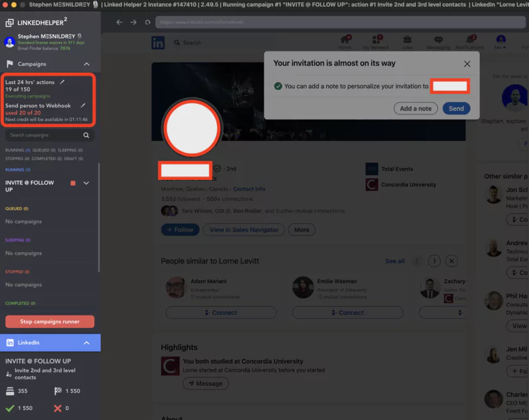Screen dimensions: 529x420
Task: Dismiss the People similar section
Action: coord(452,261)
